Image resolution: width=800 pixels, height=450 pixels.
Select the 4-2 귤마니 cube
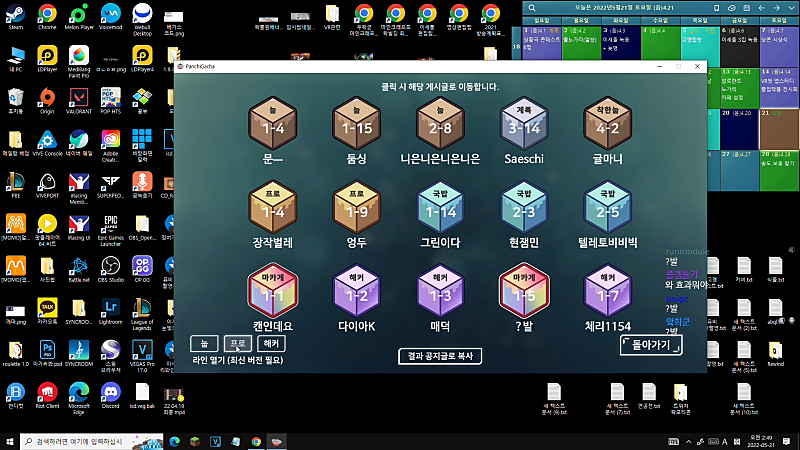click(608, 123)
